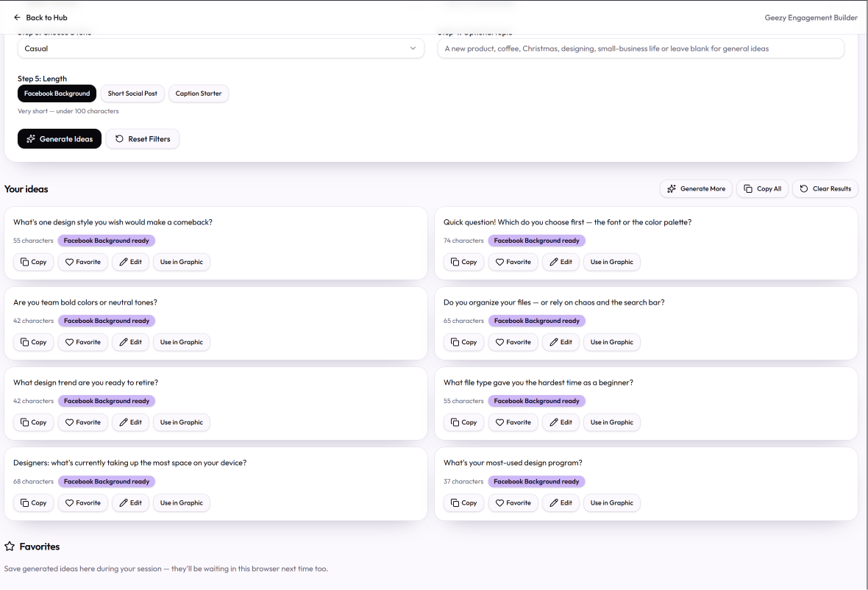Select Caption Starter length option
This screenshot has height=590, width=868.
pyautogui.click(x=198, y=93)
